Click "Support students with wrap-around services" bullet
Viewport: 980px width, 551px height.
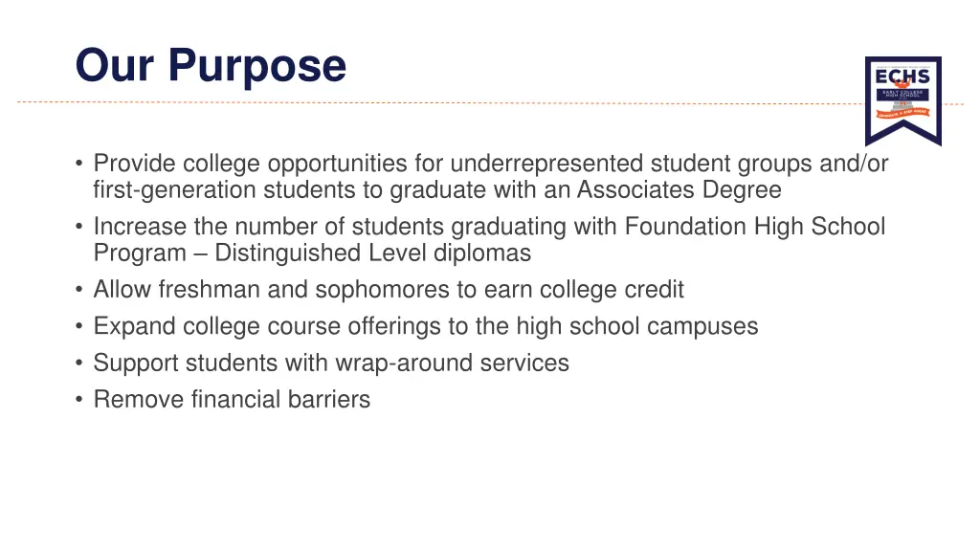pos(331,363)
